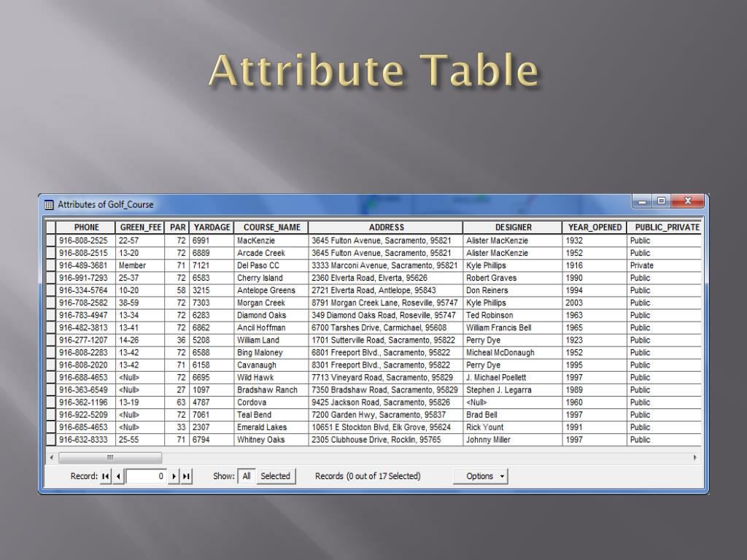The height and width of the screenshot is (560, 747).
Task: Select the YARDAGE column header
Action: 212,227
